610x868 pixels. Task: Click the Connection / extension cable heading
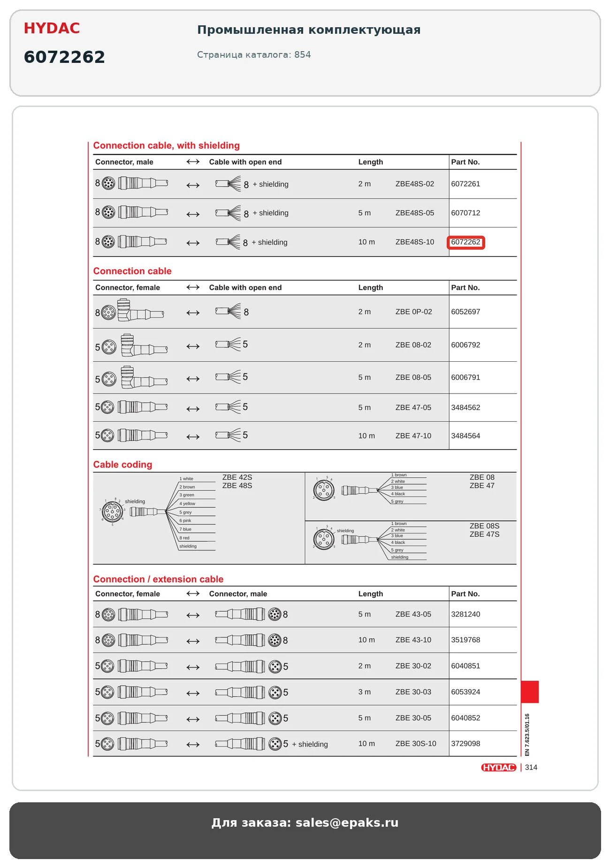pyautogui.click(x=158, y=579)
